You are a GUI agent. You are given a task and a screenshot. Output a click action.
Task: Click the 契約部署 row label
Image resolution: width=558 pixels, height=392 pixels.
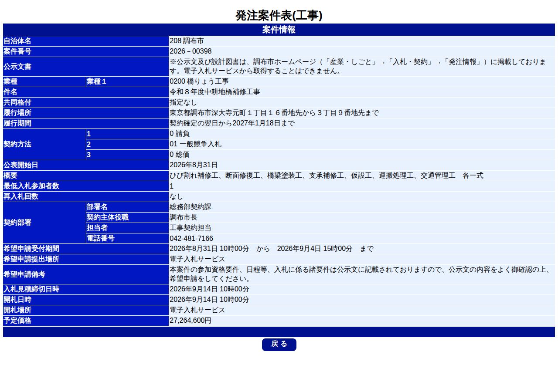pyautogui.click(x=44, y=223)
